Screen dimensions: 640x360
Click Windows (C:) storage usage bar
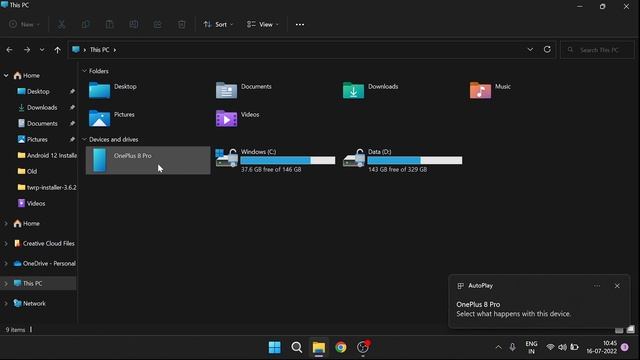(288, 160)
